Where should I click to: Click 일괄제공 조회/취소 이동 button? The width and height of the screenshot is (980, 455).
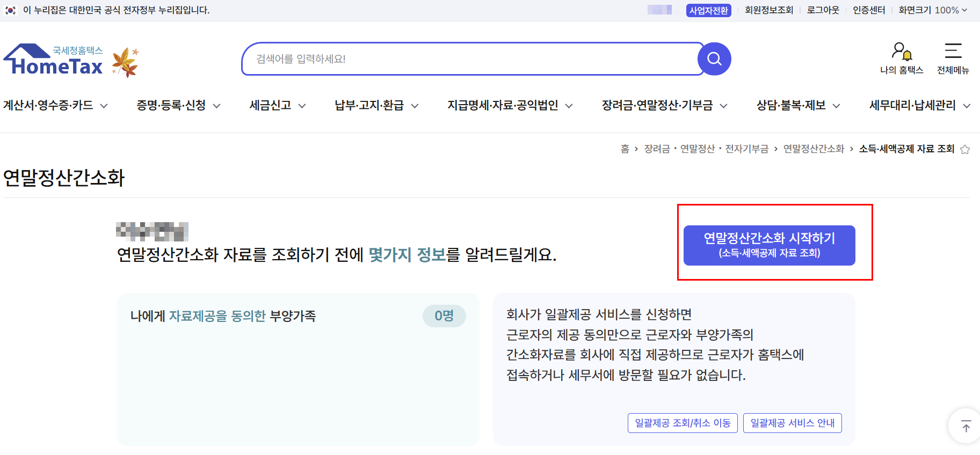click(x=683, y=423)
